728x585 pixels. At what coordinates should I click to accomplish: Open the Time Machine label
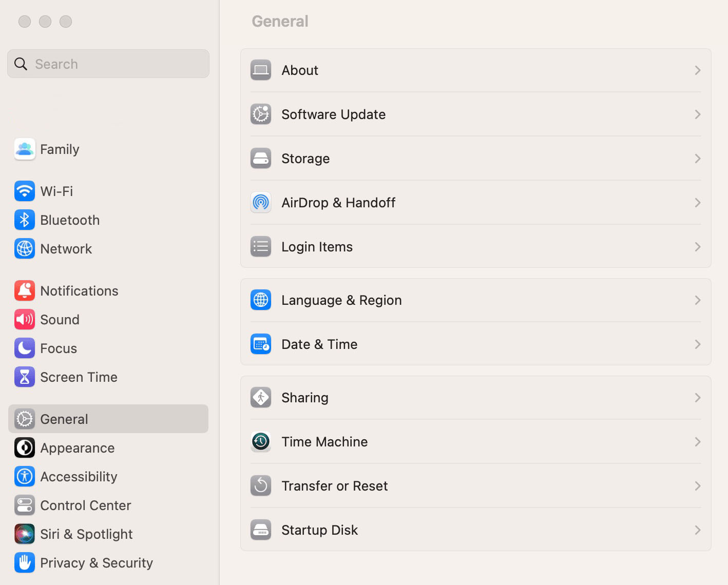[324, 442]
